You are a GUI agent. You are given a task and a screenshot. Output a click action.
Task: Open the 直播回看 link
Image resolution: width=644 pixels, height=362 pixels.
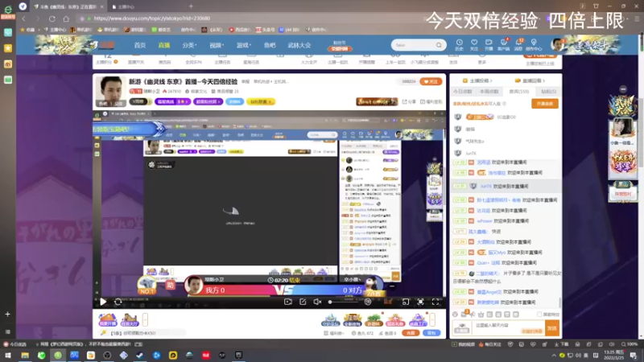pos(530,80)
